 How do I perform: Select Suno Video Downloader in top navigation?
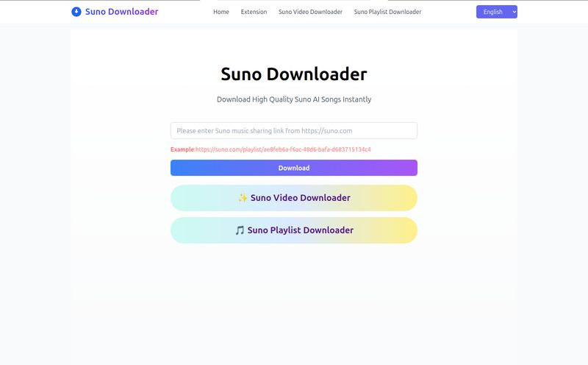pyautogui.click(x=310, y=12)
